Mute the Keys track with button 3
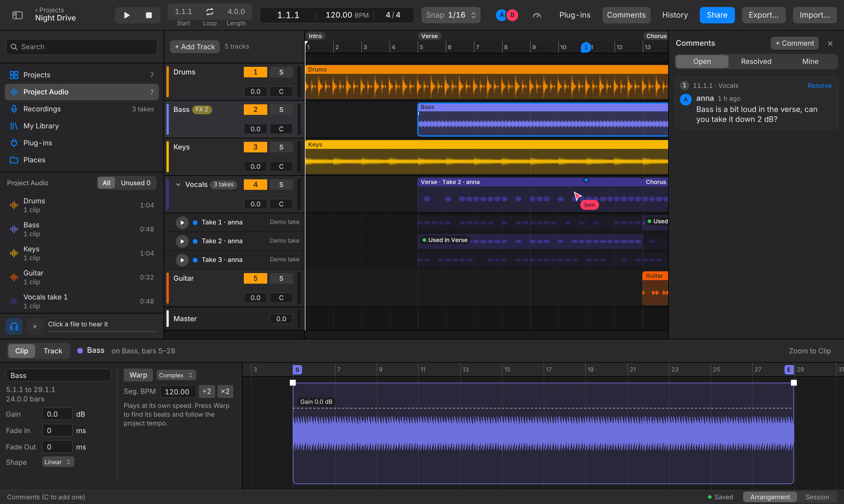 coord(256,147)
